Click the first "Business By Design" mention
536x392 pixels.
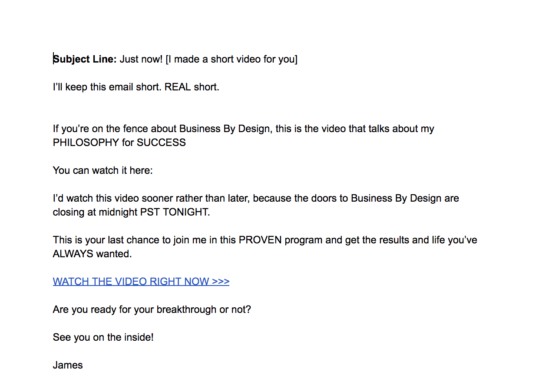click(x=225, y=129)
